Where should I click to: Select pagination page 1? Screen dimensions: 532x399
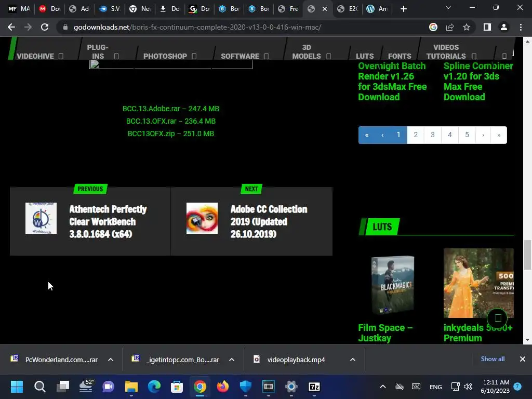point(398,135)
